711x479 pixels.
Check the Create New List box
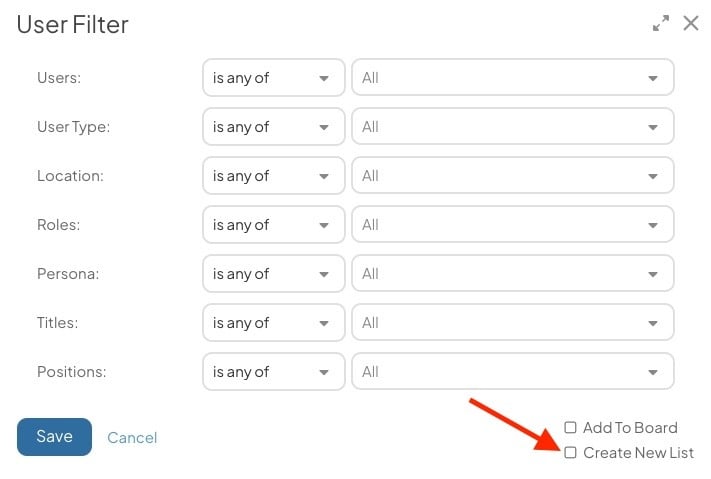(x=571, y=453)
